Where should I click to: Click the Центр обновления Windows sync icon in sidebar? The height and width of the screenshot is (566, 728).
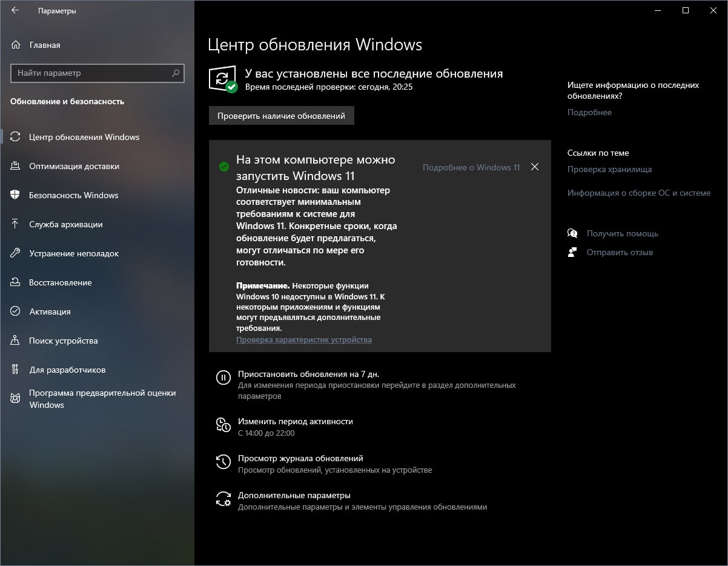(16, 137)
